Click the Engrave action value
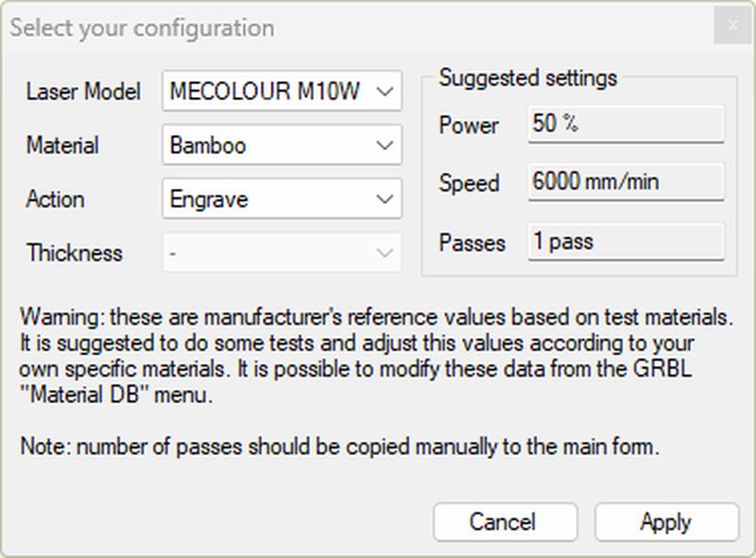This screenshot has height=558, width=756. [210, 199]
